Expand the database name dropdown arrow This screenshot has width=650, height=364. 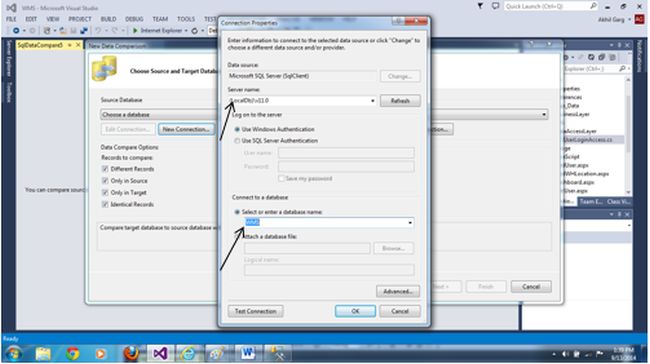410,223
